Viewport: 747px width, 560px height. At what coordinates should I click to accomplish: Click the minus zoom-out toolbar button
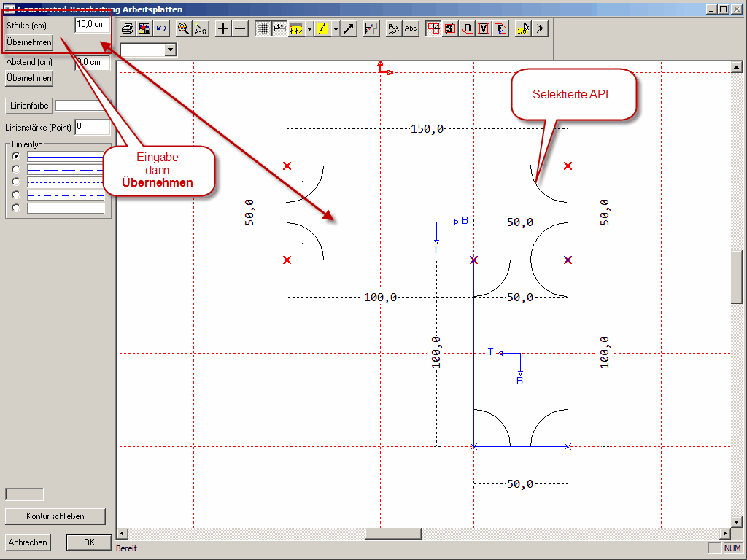coord(240,28)
